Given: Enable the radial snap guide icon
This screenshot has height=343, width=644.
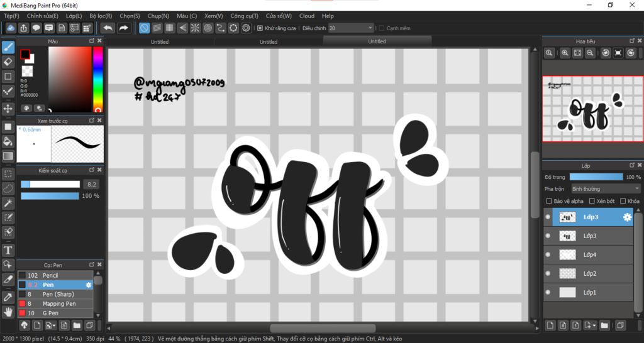Looking at the screenshot, I should (195, 28).
